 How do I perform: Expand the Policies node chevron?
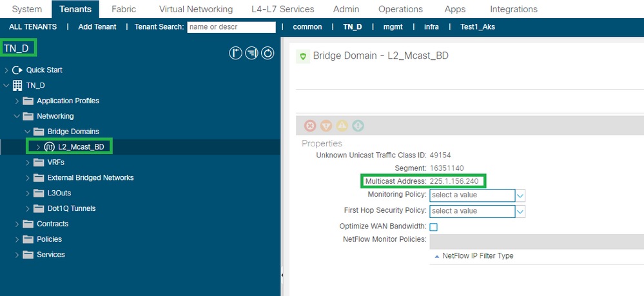point(17,240)
